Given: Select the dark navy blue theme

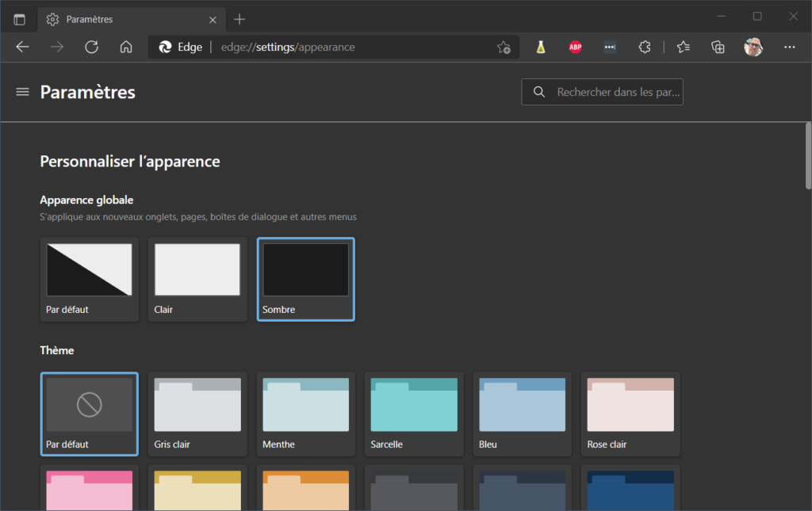Looking at the screenshot, I should point(630,488).
